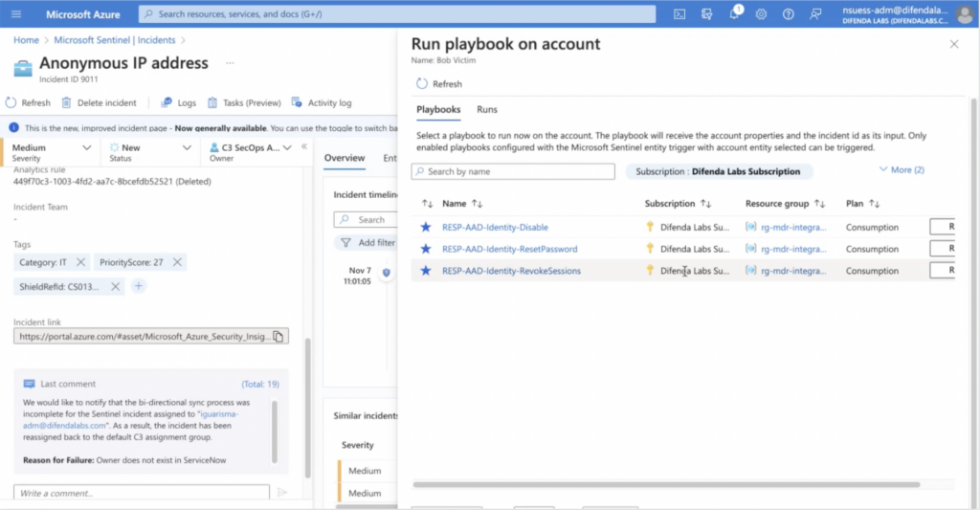The image size is (980, 510).
Task: Go to Home breadcrumb
Action: pyautogui.click(x=26, y=40)
